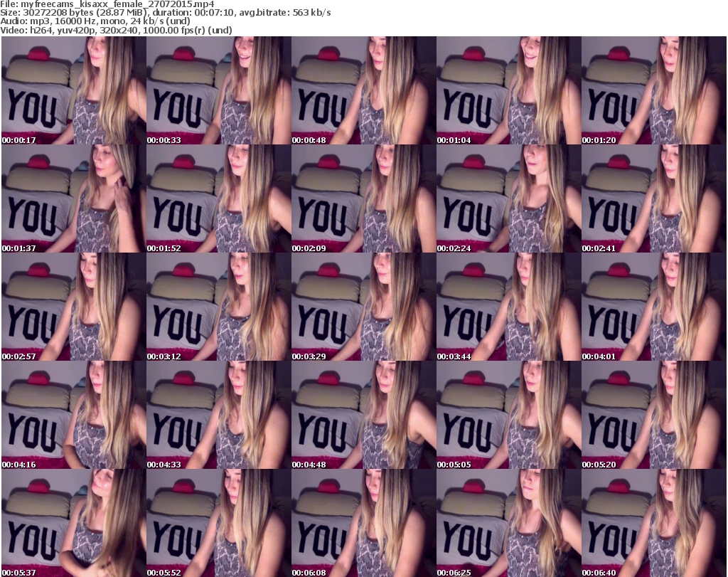Pick the thumbnail frame at 00:03:29

point(363,307)
